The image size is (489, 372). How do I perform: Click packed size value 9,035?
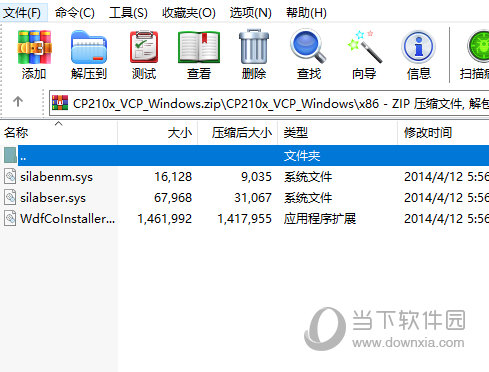(x=257, y=177)
